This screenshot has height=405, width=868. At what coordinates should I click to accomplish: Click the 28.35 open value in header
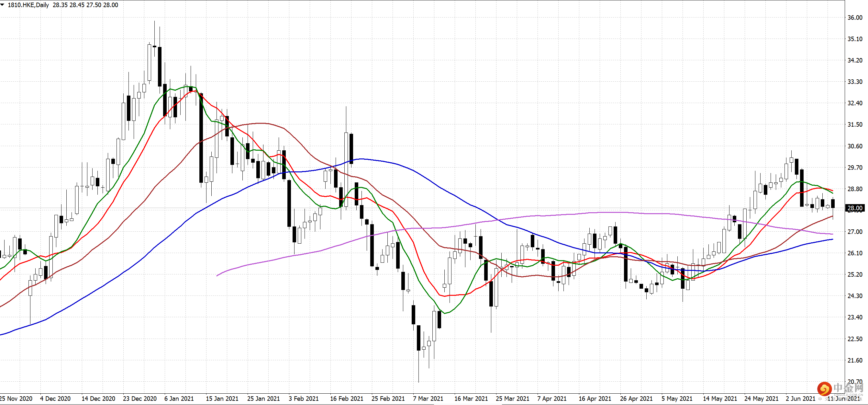point(60,5)
